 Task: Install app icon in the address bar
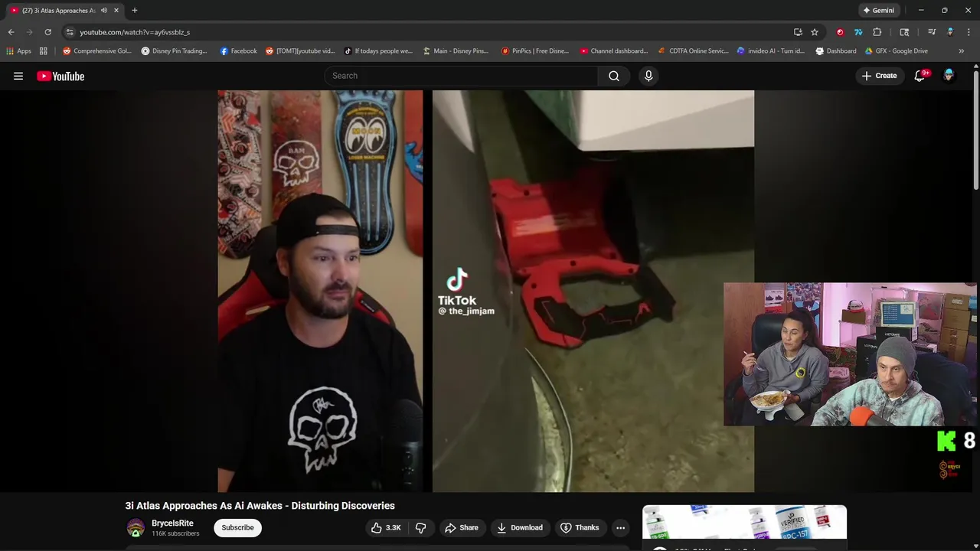click(798, 32)
